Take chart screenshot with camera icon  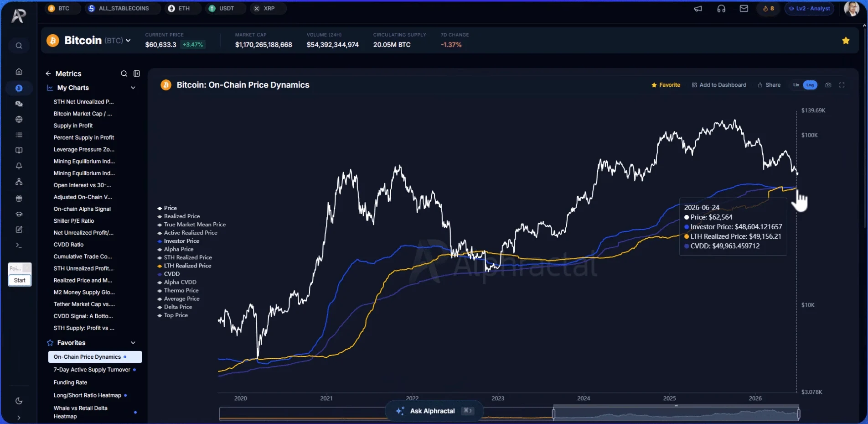click(x=828, y=85)
